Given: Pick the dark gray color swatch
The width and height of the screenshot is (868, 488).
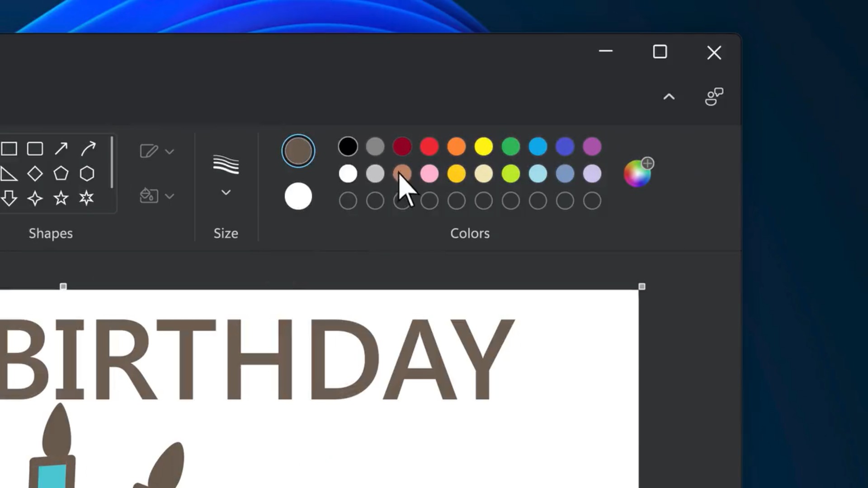Looking at the screenshot, I should (x=375, y=146).
